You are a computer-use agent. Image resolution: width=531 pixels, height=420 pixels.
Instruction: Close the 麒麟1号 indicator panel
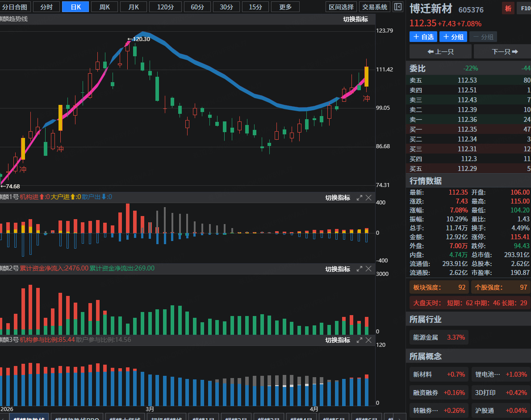(x=369, y=198)
